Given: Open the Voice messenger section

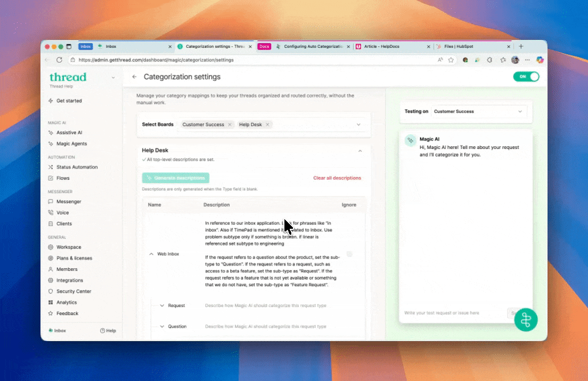Looking at the screenshot, I should click(62, 213).
